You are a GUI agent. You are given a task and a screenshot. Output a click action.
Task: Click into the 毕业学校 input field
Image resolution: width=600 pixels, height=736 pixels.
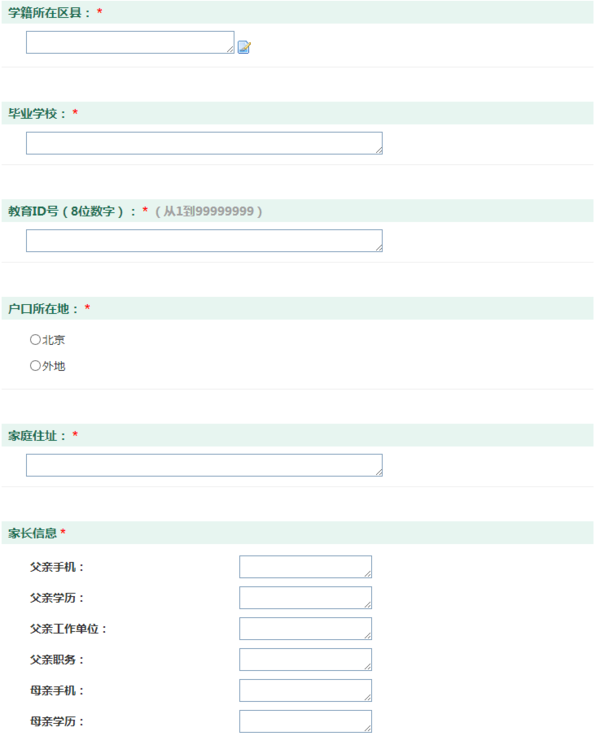pyautogui.click(x=203, y=143)
